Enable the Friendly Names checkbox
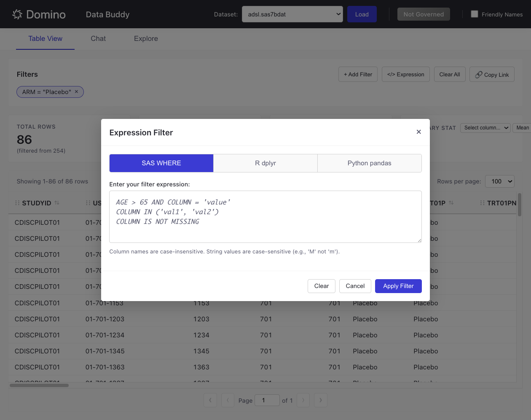Image resolution: width=531 pixels, height=420 pixels. click(474, 14)
